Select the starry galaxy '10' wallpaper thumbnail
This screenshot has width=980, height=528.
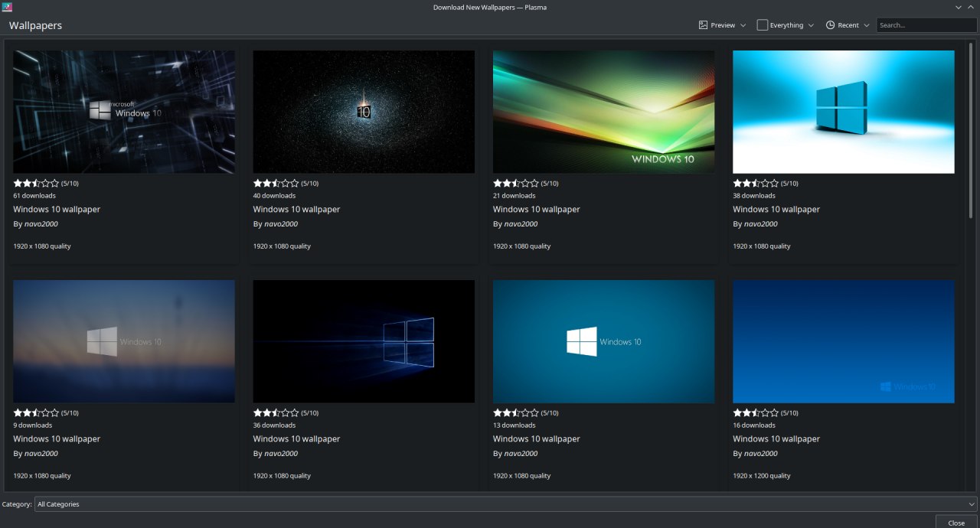coord(364,112)
